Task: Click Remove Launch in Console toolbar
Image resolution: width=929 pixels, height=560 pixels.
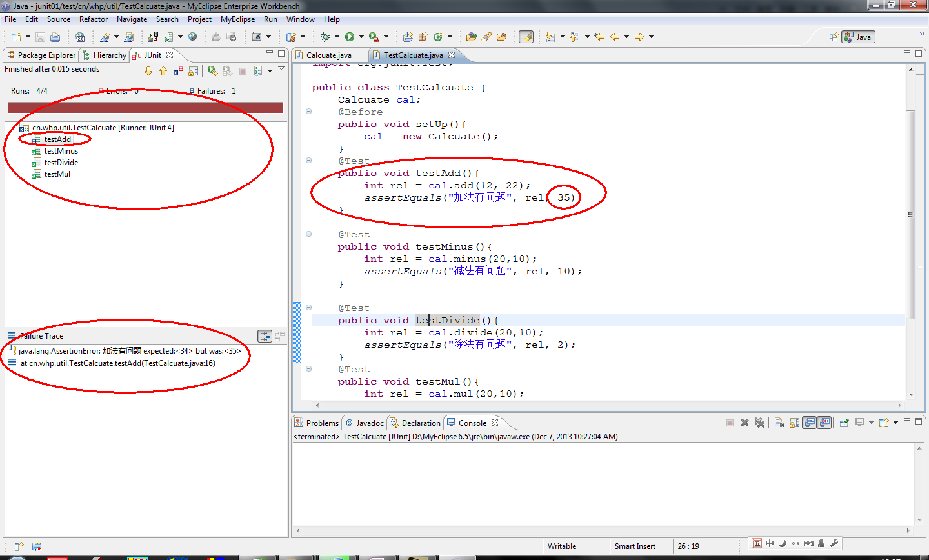Action: (744, 423)
